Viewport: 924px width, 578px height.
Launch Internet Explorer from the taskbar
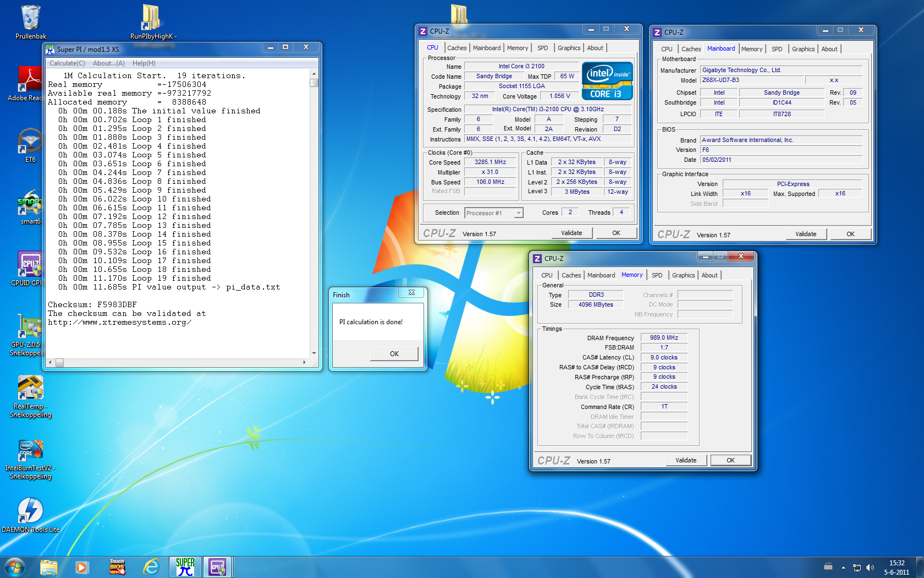[x=151, y=567]
